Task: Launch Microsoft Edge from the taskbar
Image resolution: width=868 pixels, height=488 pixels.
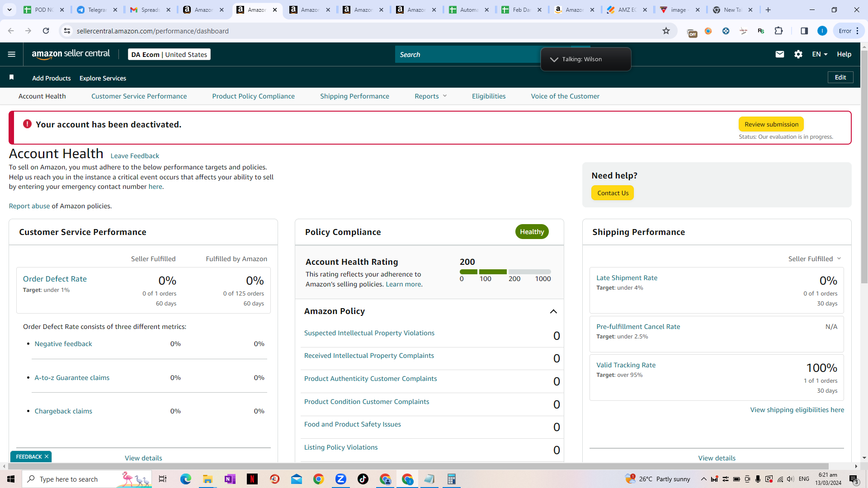Action: tap(185, 479)
